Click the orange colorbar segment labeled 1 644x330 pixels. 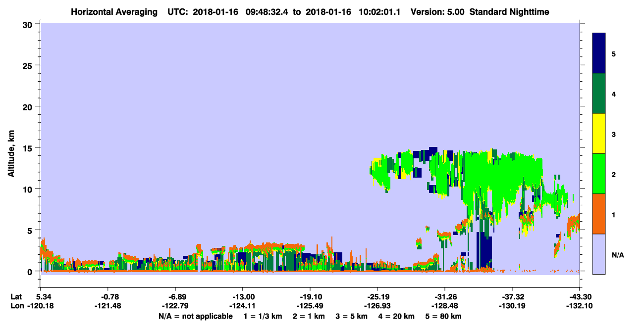click(x=599, y=214)
